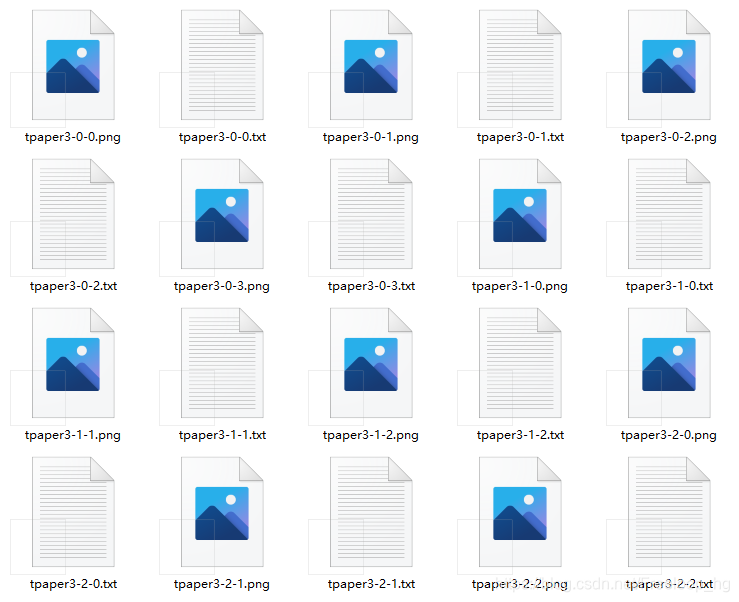Image resolution: width=739 pixels, height=602 pixels.
Task: Select the tpaper3-0-3.txt document icon
Action: tap(371, 214)
